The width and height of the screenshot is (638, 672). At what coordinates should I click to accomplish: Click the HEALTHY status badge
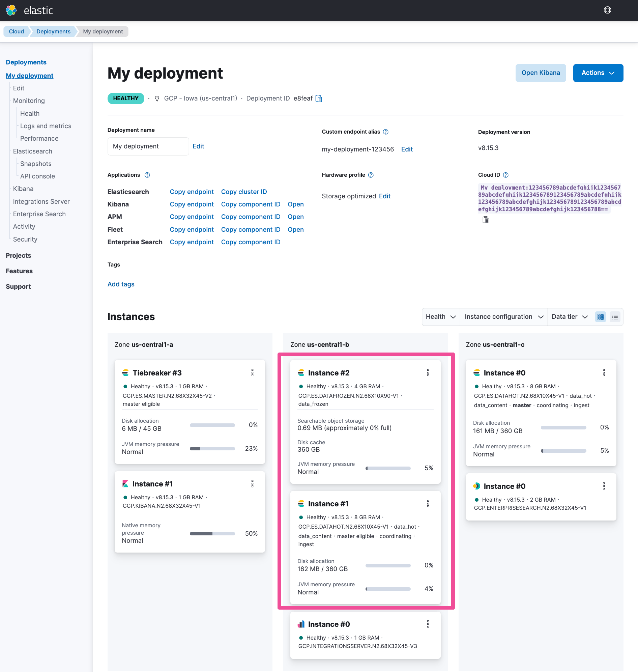pos(125,98)
